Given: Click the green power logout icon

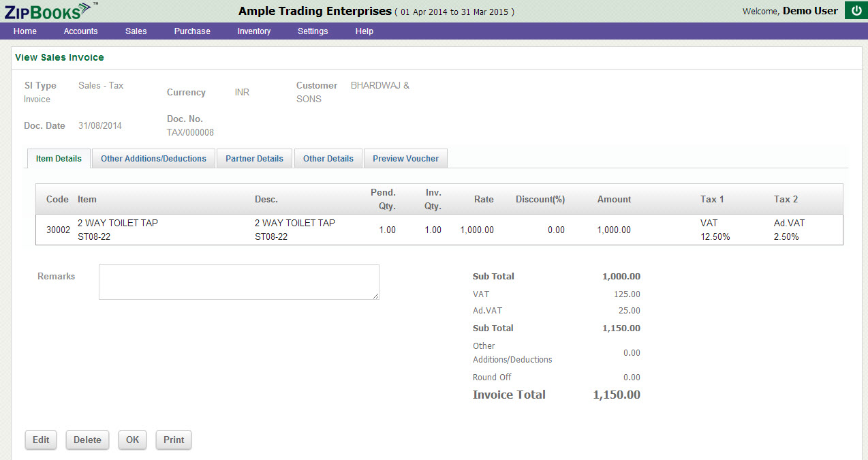Looking at the screenshot, I should click(856, 11).
